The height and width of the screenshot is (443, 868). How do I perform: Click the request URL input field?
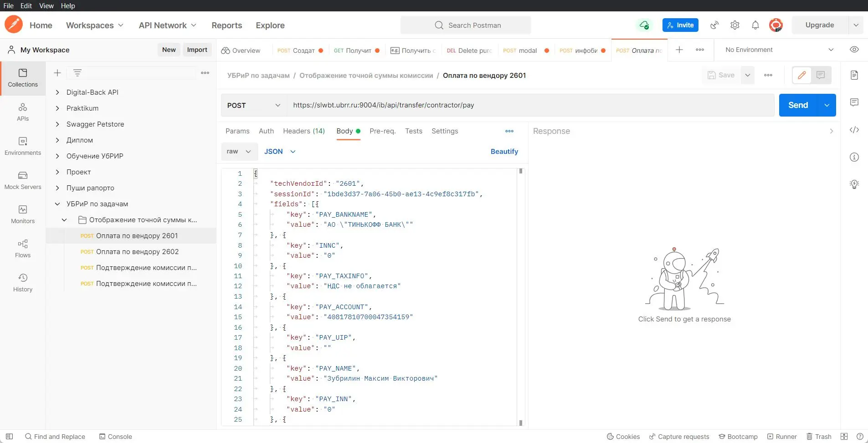529,105
